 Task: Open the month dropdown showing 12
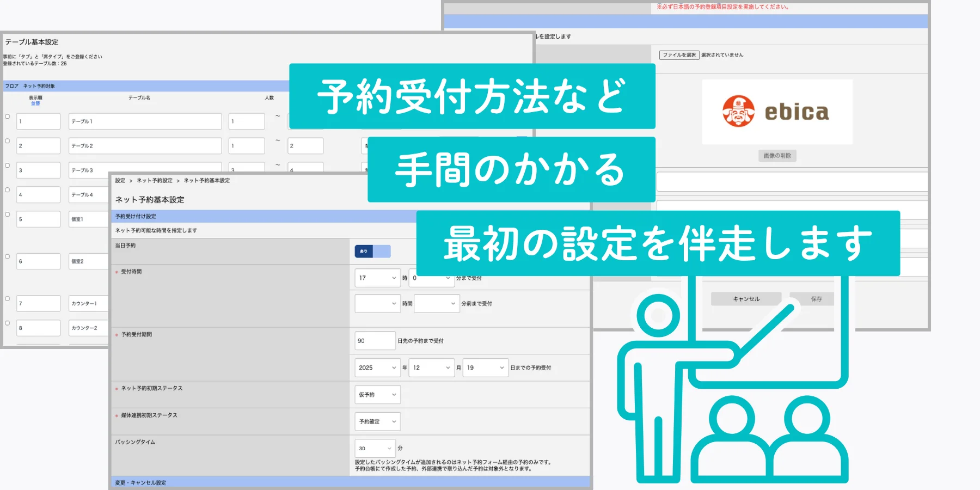pos(432,367)
